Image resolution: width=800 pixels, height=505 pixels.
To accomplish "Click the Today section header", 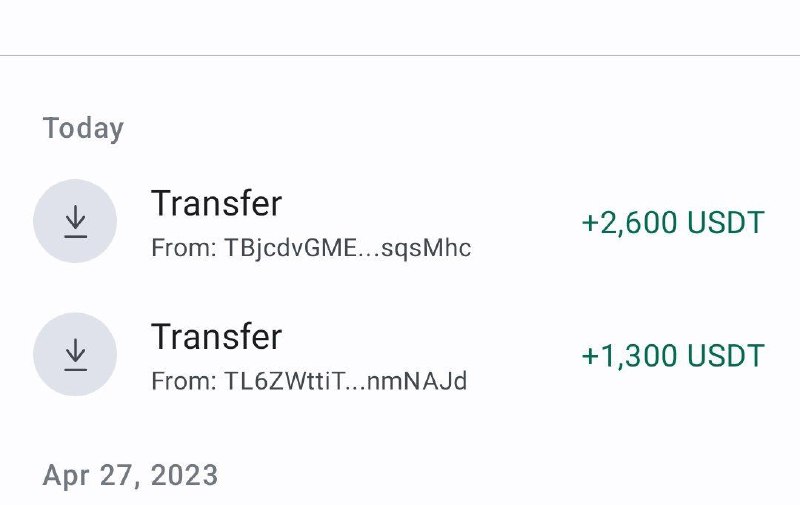I will coord(83,128).
